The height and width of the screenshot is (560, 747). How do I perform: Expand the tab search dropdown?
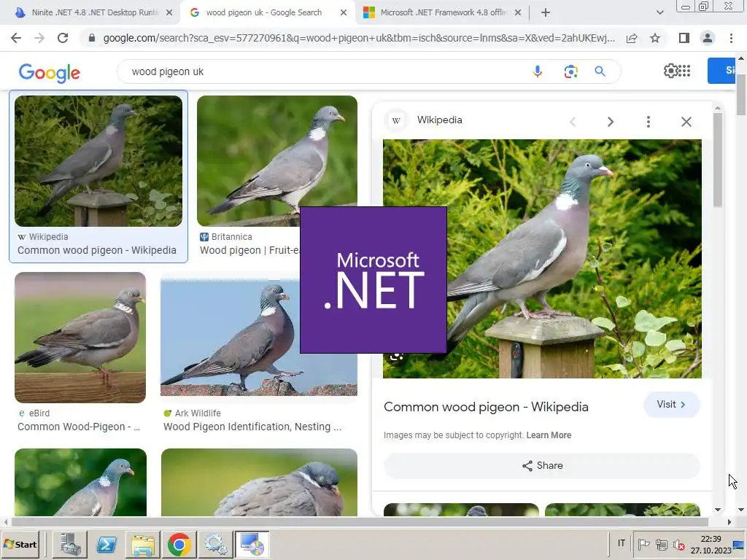(x=659, y=13)
